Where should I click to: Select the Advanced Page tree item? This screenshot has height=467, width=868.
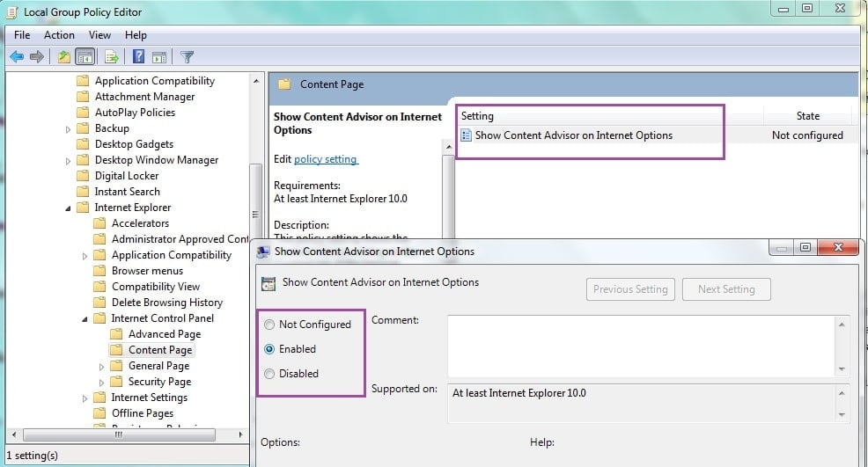coord(165,334)
